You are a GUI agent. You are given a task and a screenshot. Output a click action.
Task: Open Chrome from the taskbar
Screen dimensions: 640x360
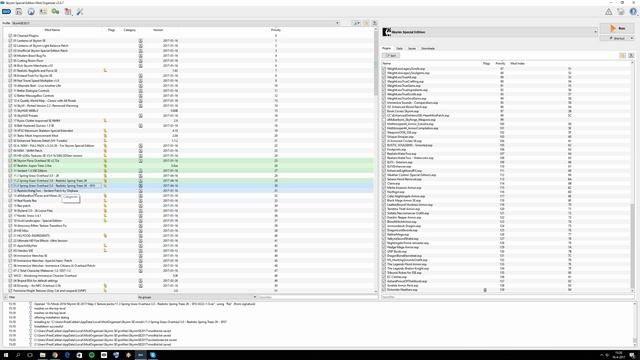click(55, 355)
